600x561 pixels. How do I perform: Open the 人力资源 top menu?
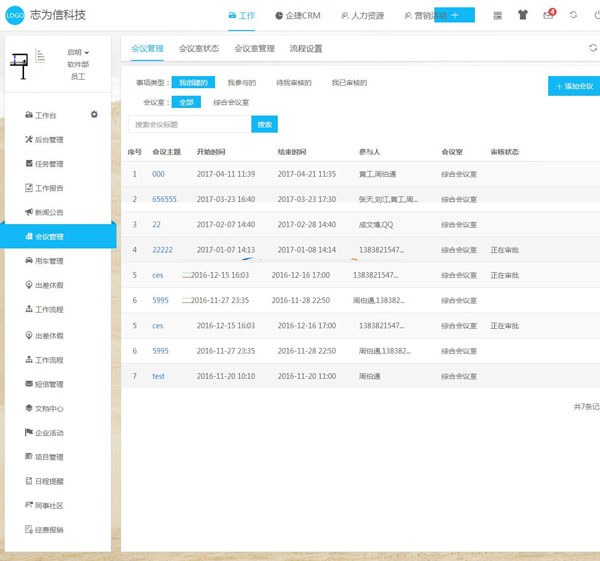(x=364, y=16)
